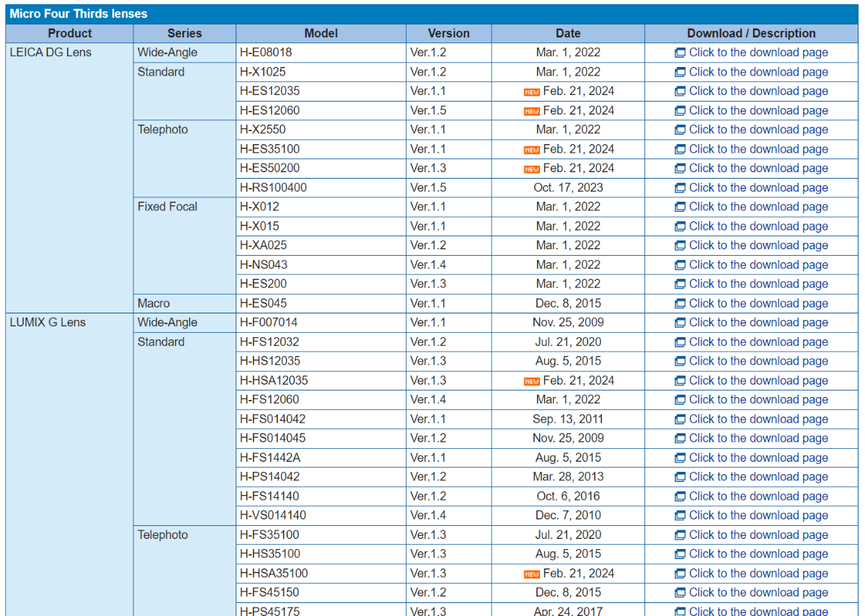The image size is (865, 616).
Task: Open download page link for H-ES50200
Action: (758, 168)
